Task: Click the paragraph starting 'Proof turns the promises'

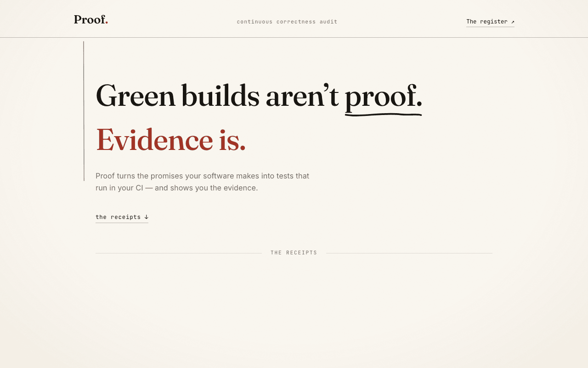Action: pos(202,182)
